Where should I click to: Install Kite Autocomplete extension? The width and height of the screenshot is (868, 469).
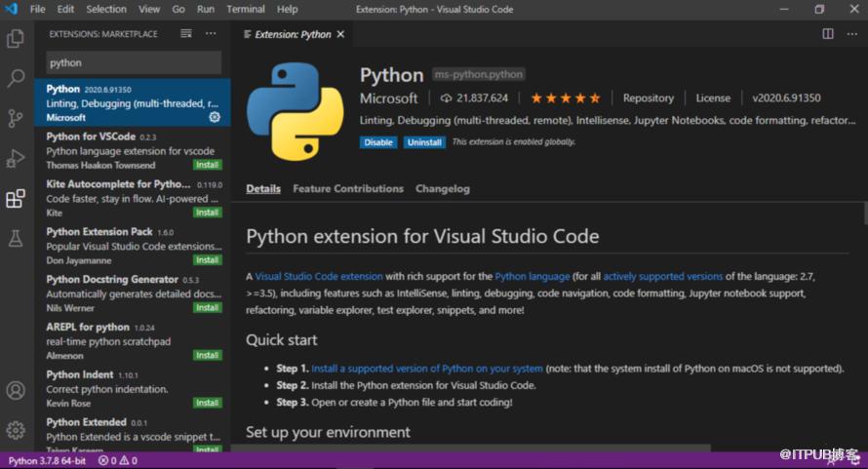tap(207, 213)
